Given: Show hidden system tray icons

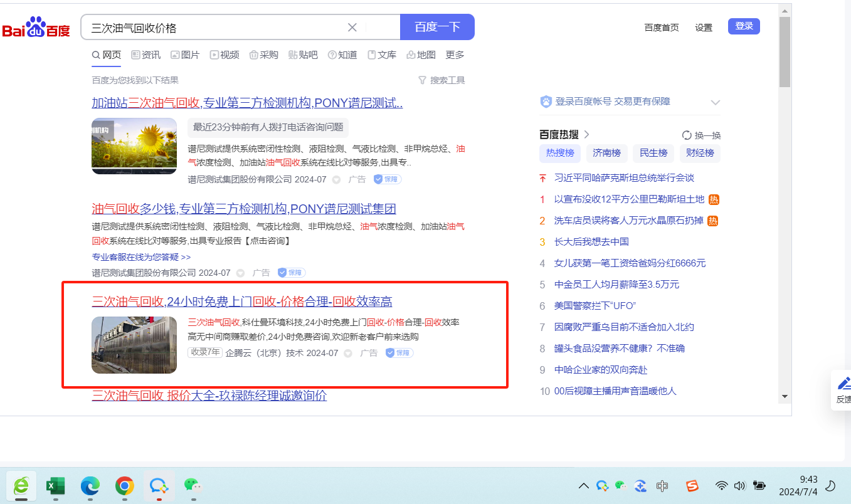Looking at the screenshot, I should [x=583, y=485].
